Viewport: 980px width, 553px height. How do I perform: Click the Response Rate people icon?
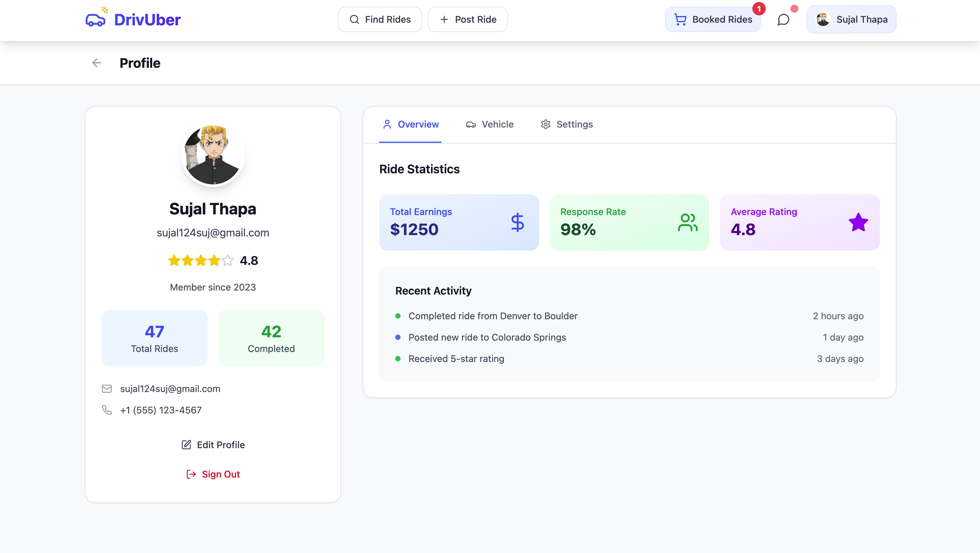pos(687,222)
